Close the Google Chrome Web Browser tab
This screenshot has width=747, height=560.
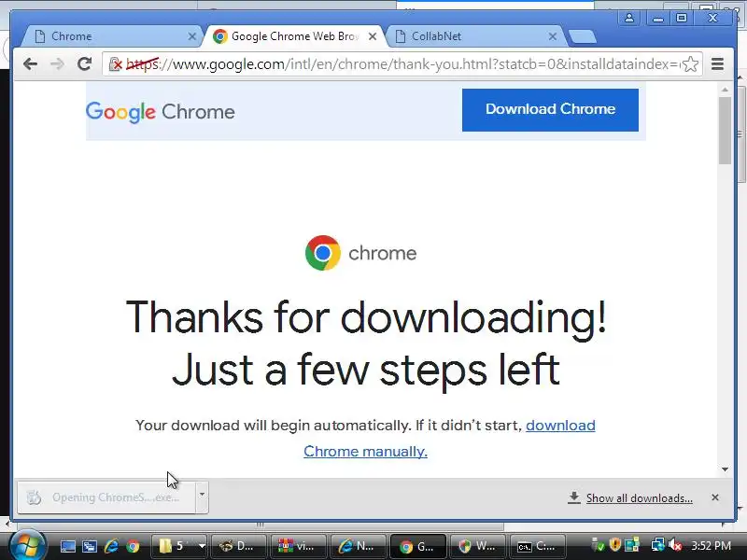click(373, 36)
